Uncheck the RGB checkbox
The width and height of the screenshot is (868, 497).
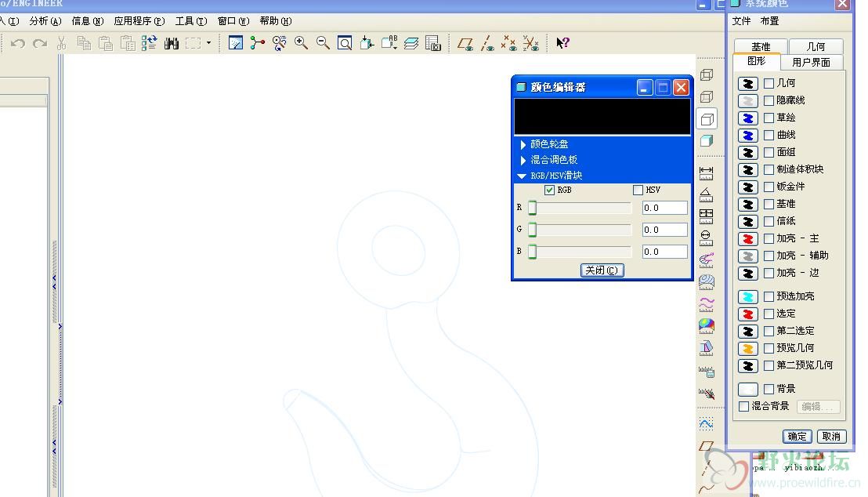coord(550,190)
